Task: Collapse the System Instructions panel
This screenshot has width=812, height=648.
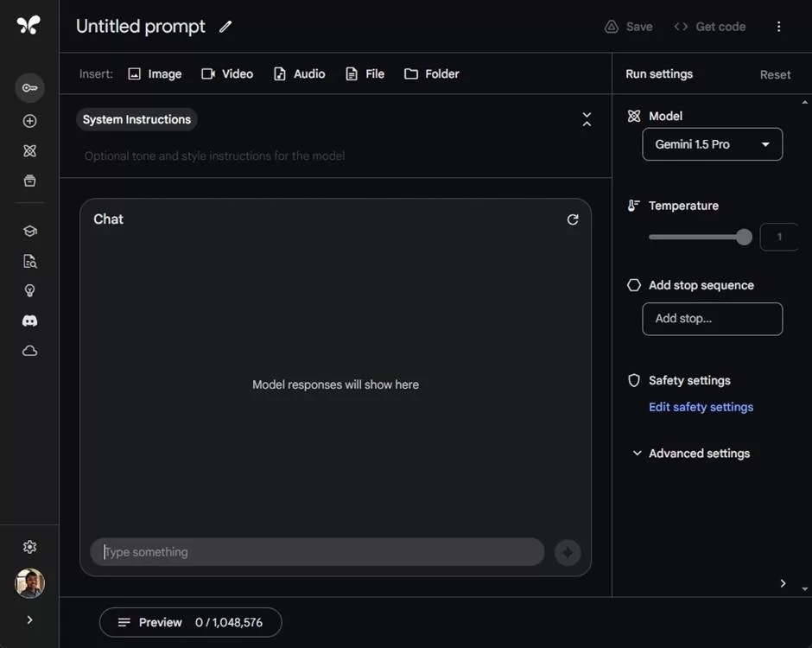Action: pos(587,119)
